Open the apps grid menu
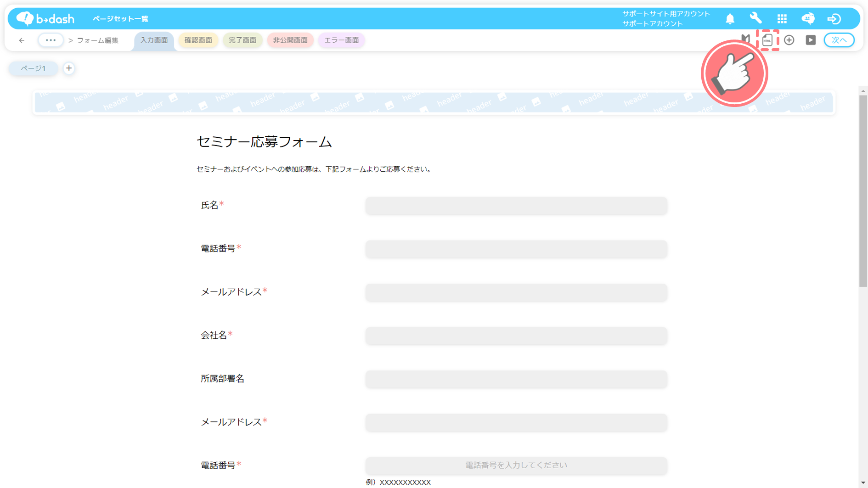868x488 pixels. [782, 18]
